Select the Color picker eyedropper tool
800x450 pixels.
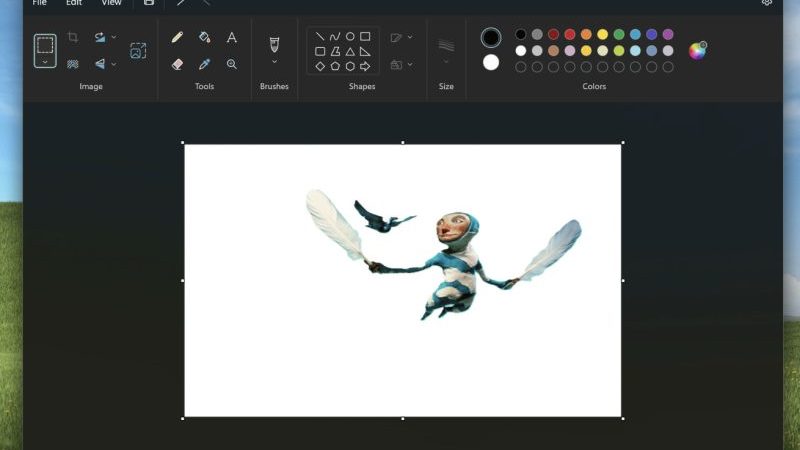pos(204,64)
